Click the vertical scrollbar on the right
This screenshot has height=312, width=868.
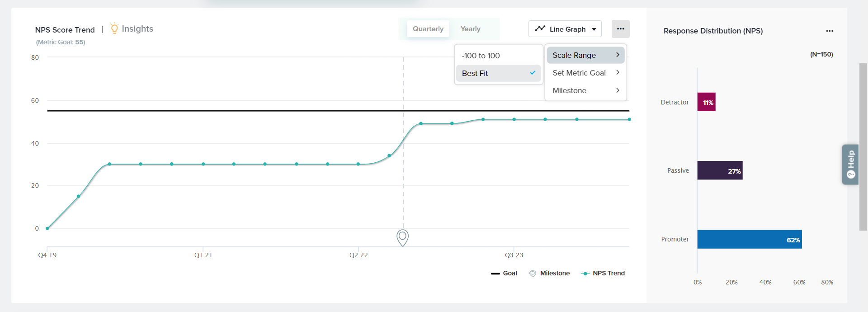[x=863, y=147]
